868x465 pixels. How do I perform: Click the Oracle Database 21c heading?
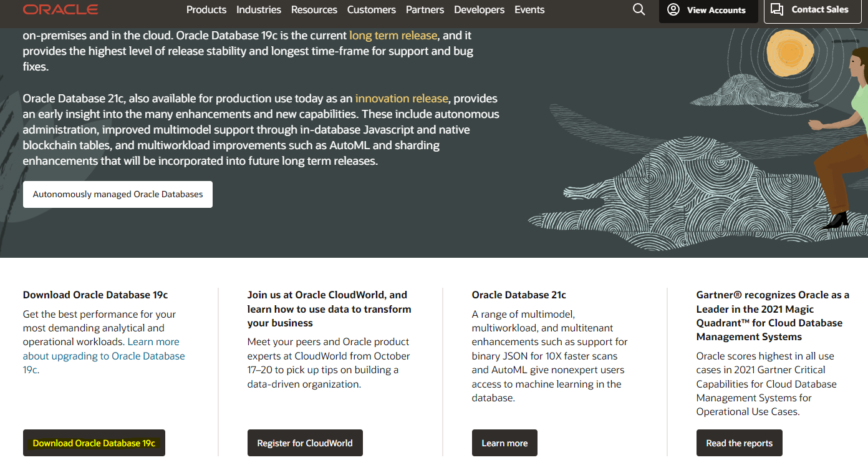click(519, 295)
